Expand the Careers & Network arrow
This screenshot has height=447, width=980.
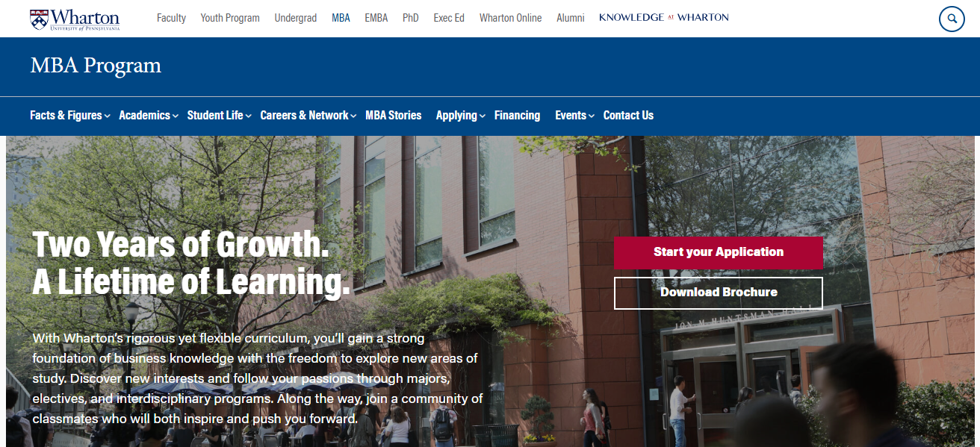353,116
